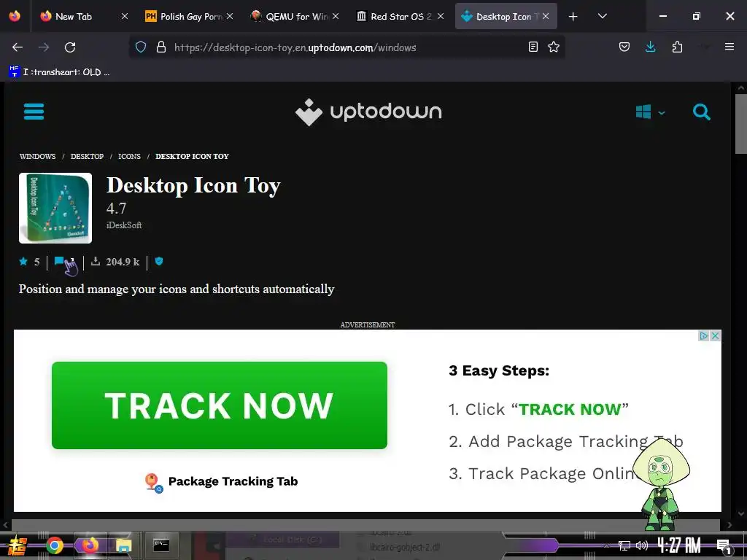Screen dimensions: 747x560
Task: Toggle reader view
Action: tap(533, 47)
